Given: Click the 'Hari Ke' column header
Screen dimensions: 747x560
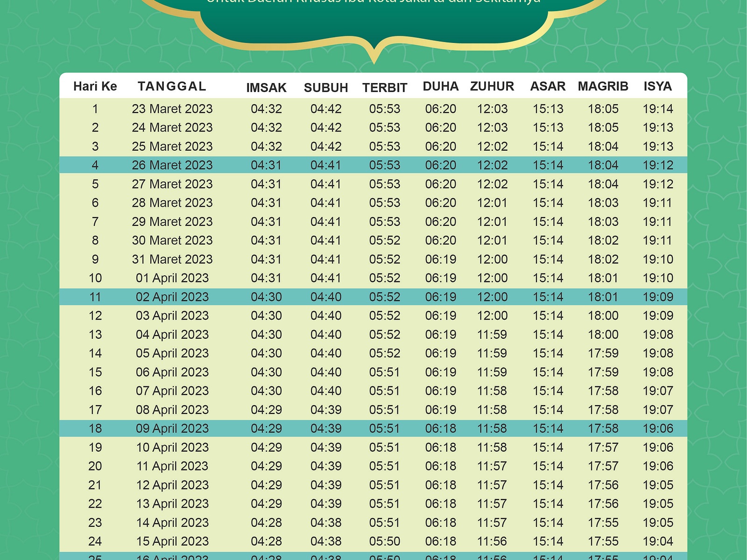Looking at the screenshot, I should click(95, 86).
